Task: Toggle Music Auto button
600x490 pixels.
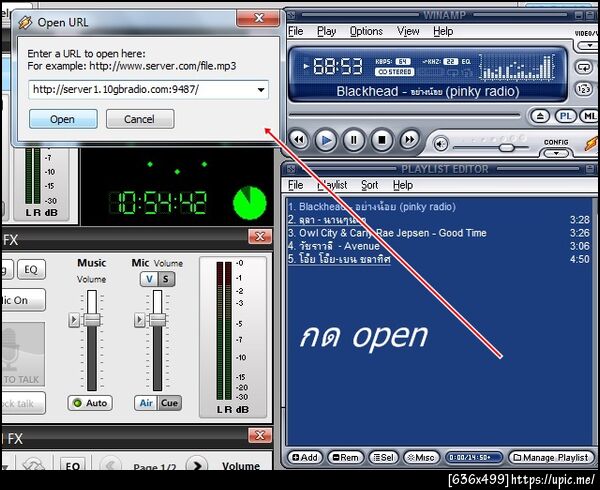Action: coord(90,403)
